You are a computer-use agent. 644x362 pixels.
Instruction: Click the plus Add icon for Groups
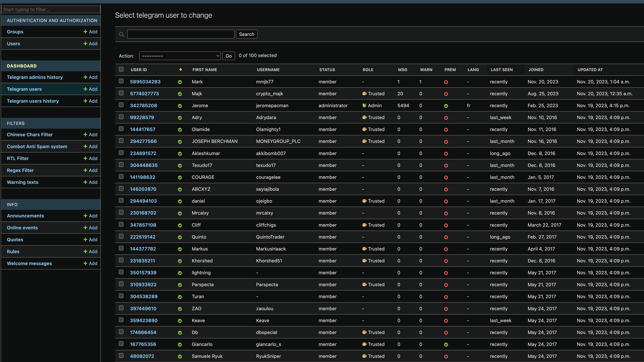tap(85, 32)
